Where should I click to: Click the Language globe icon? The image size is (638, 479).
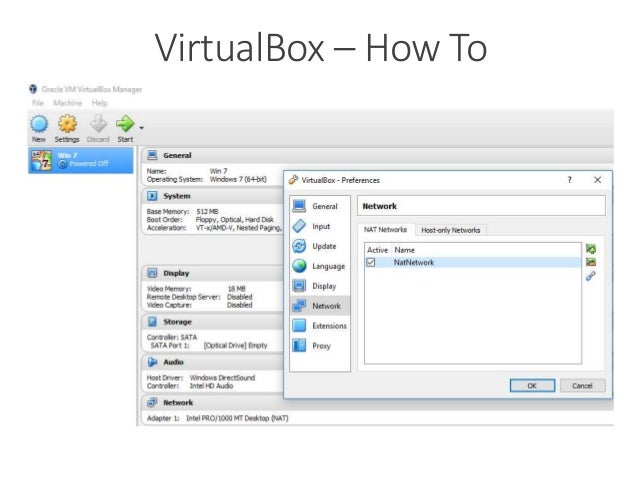click(x=299, y=266)
